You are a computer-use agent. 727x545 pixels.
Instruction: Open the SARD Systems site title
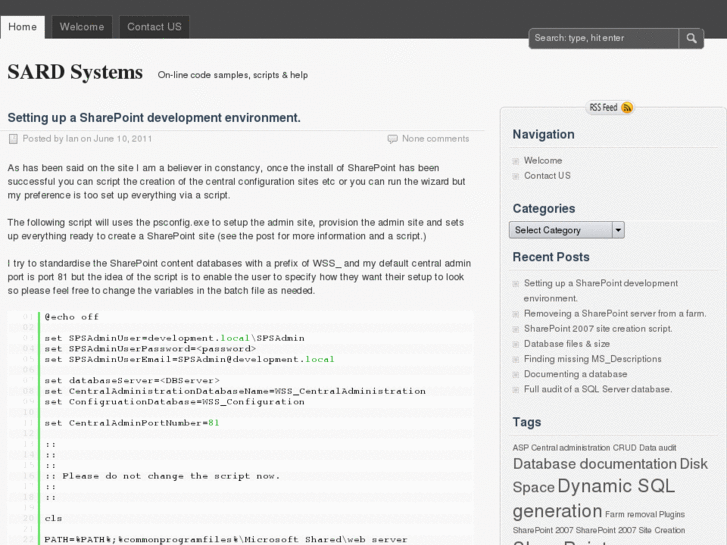pos(75,72)
